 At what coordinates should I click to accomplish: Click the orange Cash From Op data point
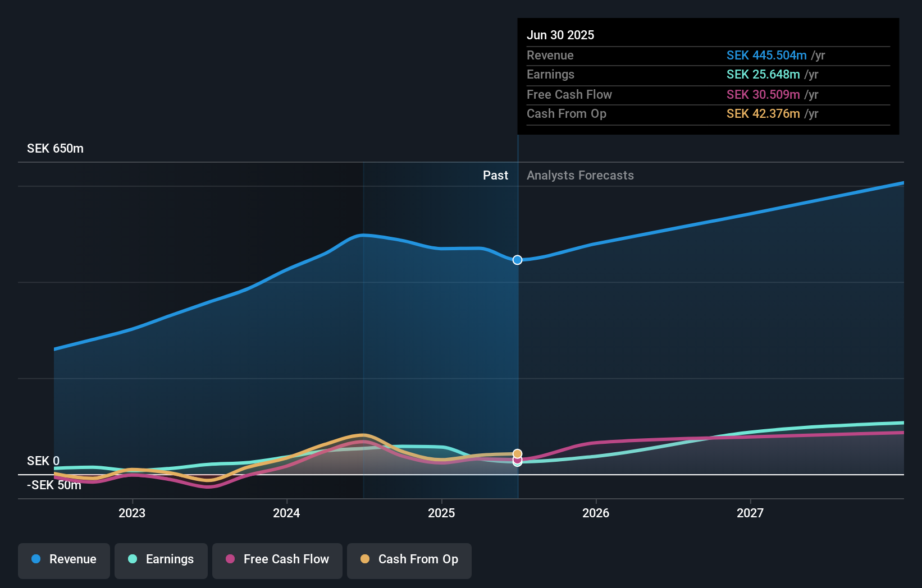coord(517,453)
